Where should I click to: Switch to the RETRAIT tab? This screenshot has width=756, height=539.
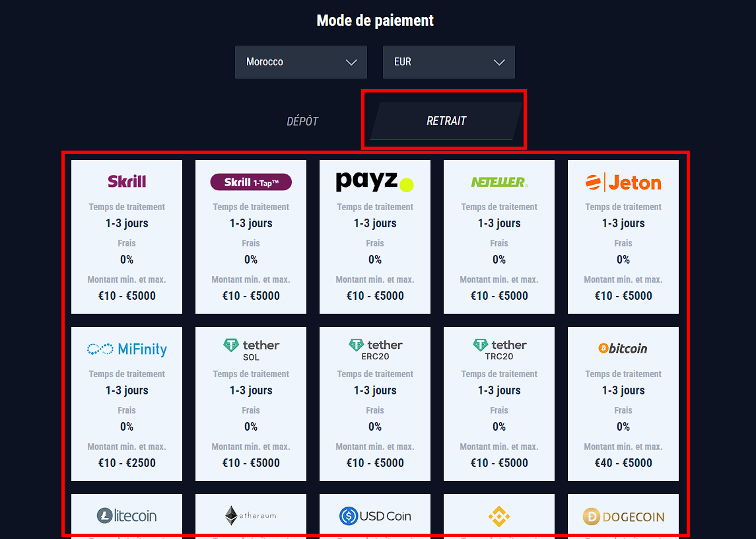[446, 121]
